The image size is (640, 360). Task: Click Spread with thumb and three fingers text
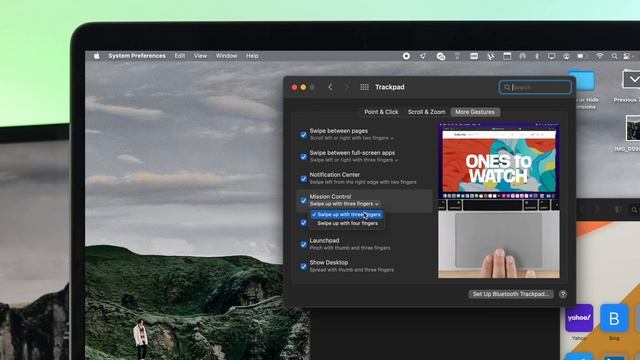[x=351, y=270]
